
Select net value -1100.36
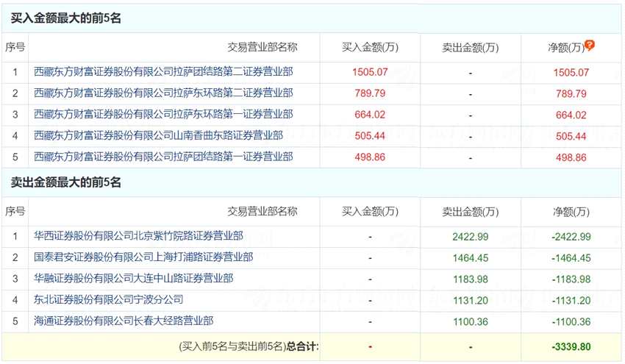tap(571, 322)
